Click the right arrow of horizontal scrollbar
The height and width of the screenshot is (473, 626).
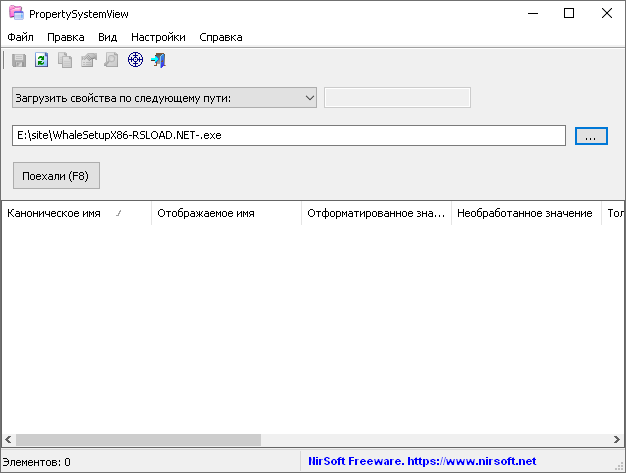(617, 440)
